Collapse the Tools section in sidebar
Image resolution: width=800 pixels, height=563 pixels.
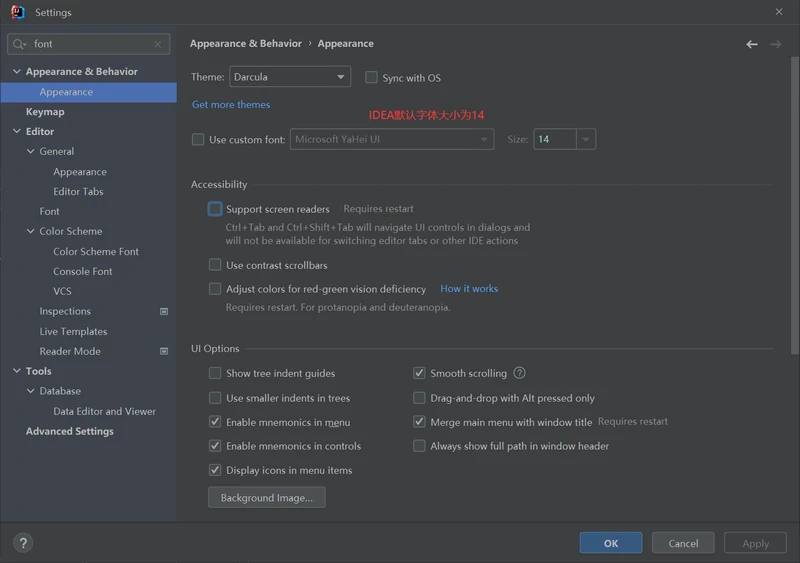pos(17,372)
